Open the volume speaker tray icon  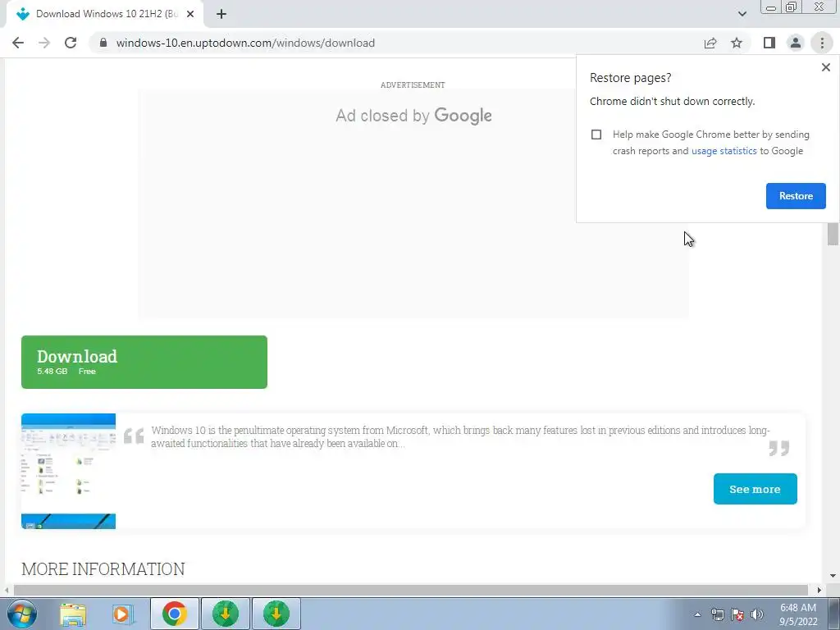pos(757,614)
